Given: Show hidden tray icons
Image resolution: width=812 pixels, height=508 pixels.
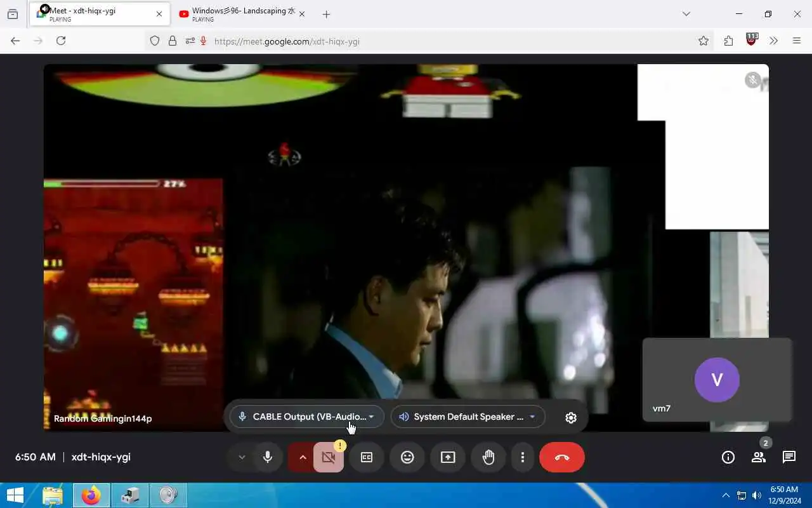Looking at the screenshot, I should click(726, 495).
